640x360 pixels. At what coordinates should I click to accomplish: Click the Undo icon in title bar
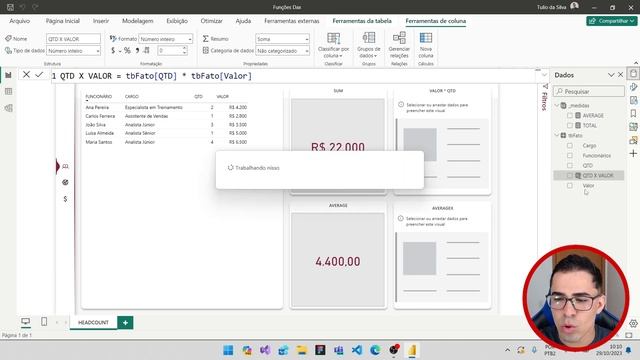point(23,7)
